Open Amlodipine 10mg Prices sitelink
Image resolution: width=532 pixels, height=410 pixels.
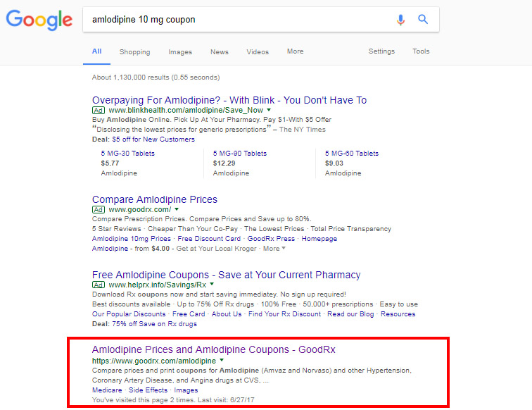[x=132, y=239]
